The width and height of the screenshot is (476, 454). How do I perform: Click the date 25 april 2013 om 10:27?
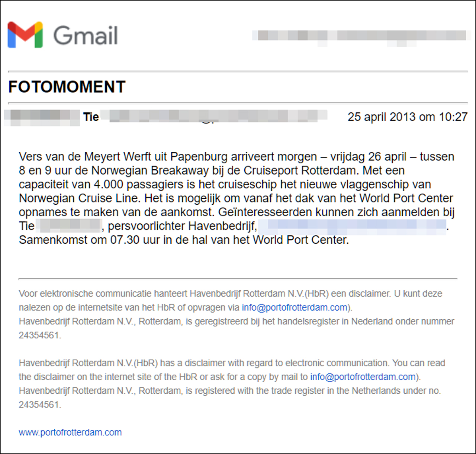[408, 117]
